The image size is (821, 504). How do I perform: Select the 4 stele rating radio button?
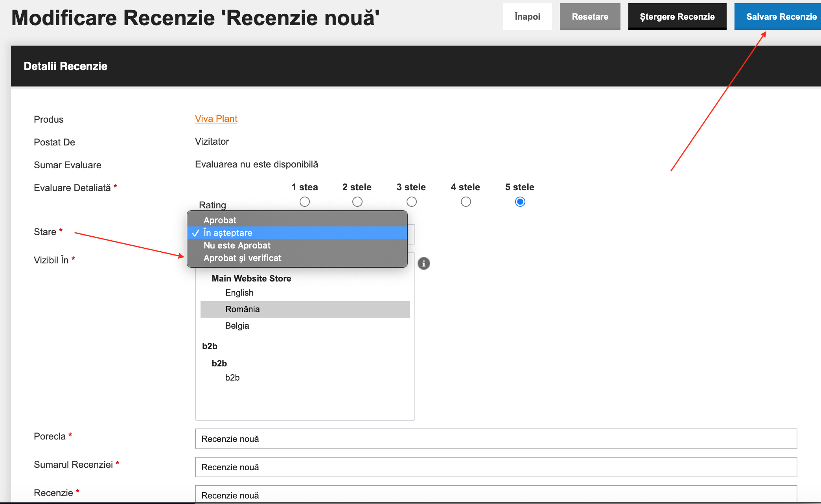click(466, 202)
